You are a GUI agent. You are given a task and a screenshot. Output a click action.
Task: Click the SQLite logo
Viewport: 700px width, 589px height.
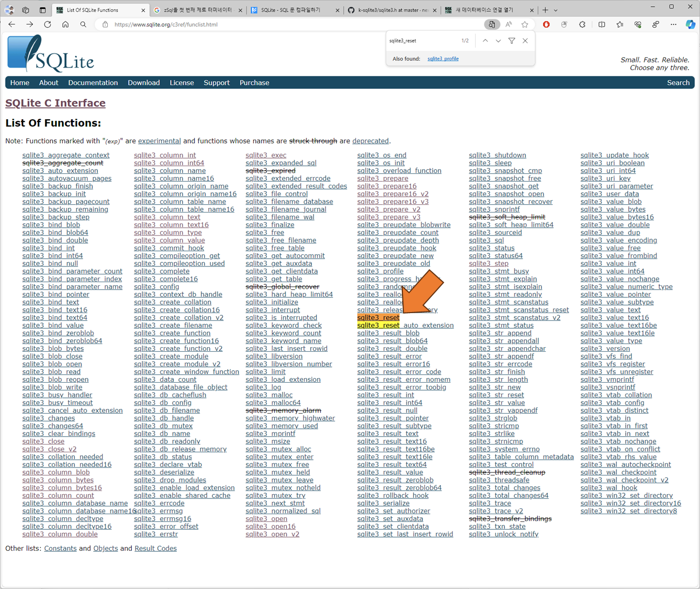click(51, 53)
